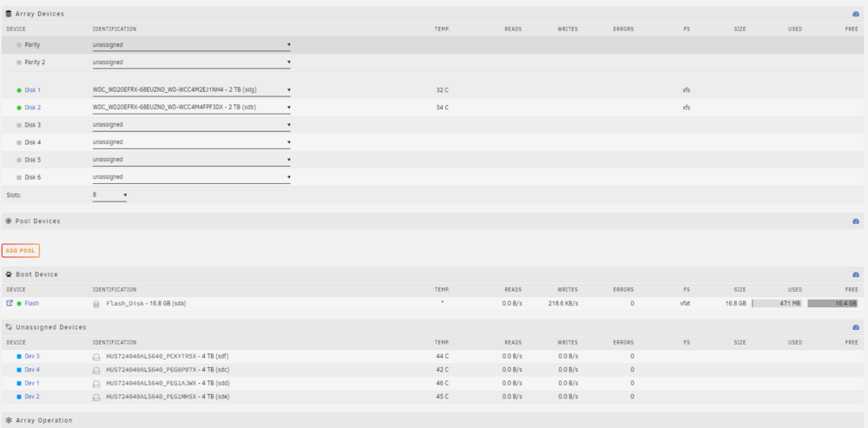Click green status dot for Flash

(x=19, y=304)
